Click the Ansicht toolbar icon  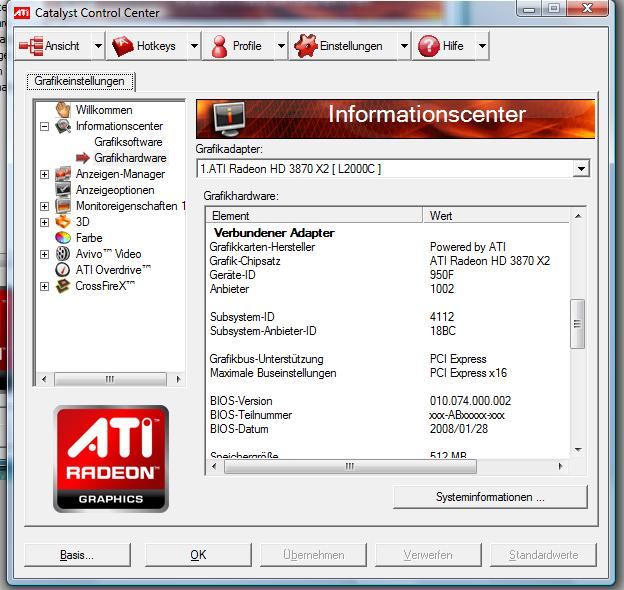point(31,46)
